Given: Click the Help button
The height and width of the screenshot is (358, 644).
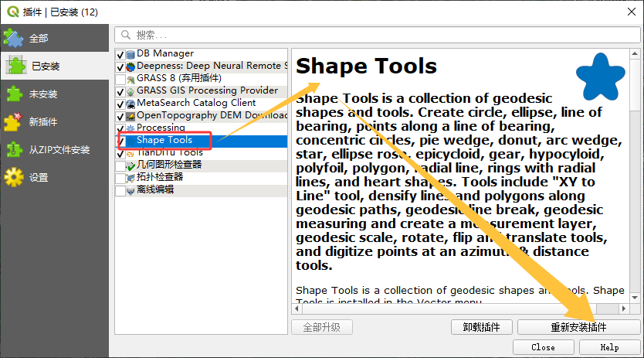Looking at the screenshot, I should 609,347.
